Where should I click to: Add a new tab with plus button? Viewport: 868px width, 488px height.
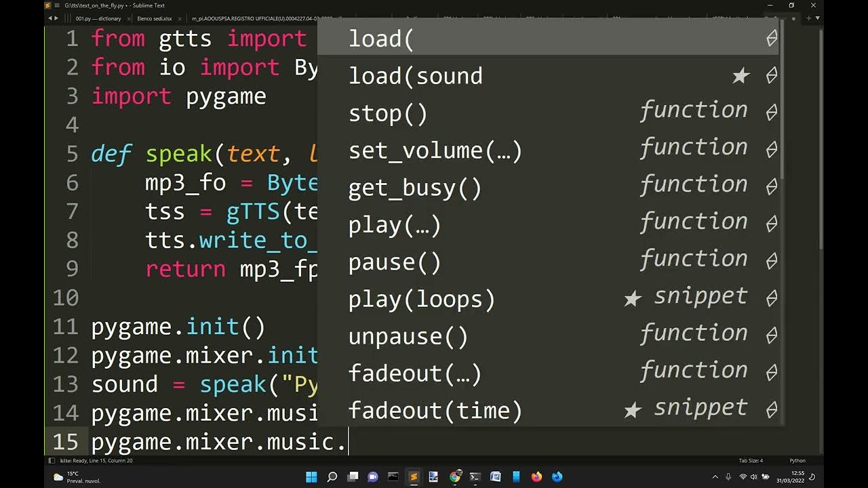808,18
